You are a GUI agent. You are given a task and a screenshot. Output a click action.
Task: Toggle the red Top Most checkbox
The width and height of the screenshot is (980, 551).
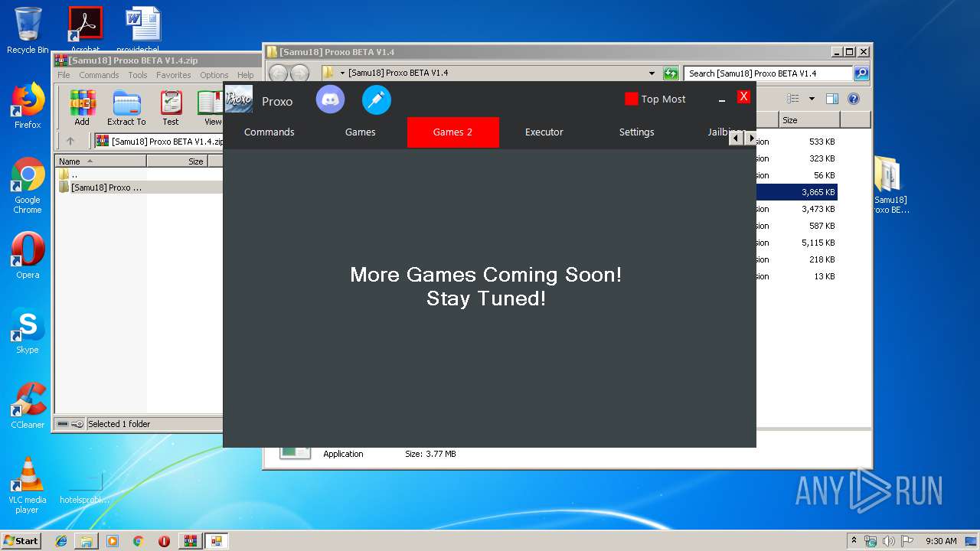pos(632,99)
